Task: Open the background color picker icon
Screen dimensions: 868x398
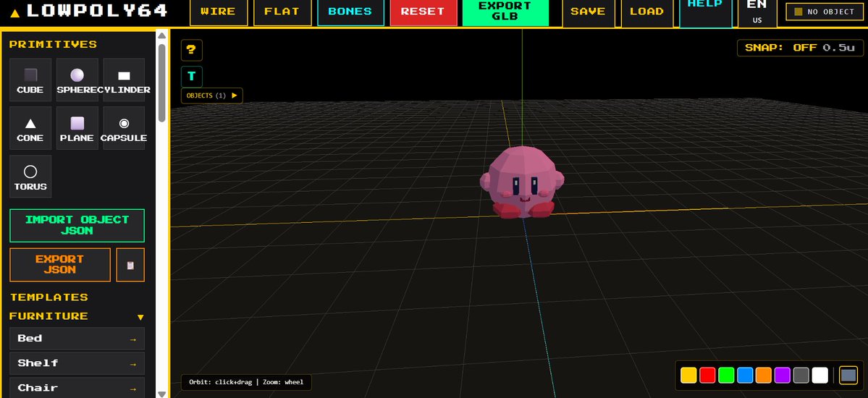Action: [848, 375]
